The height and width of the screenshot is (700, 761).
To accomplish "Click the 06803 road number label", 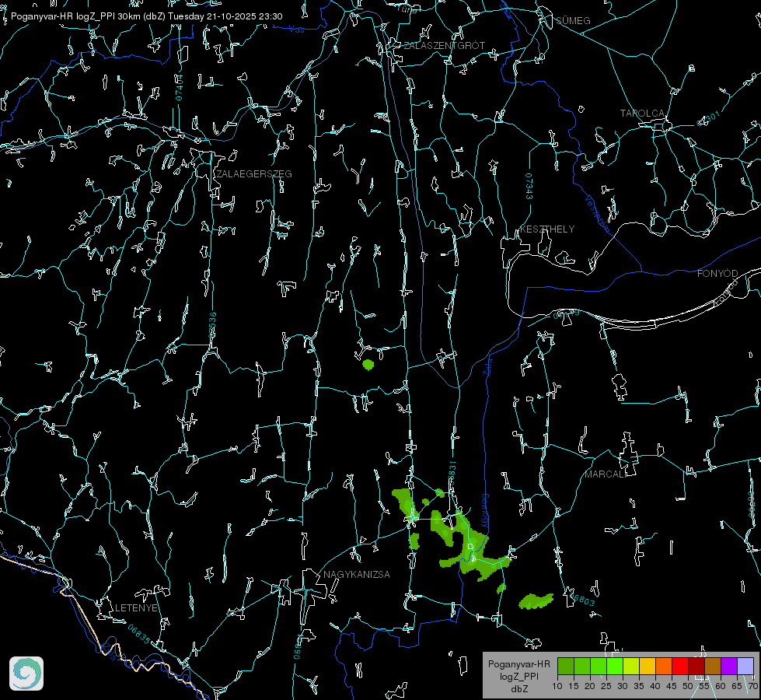I will 581,599.
